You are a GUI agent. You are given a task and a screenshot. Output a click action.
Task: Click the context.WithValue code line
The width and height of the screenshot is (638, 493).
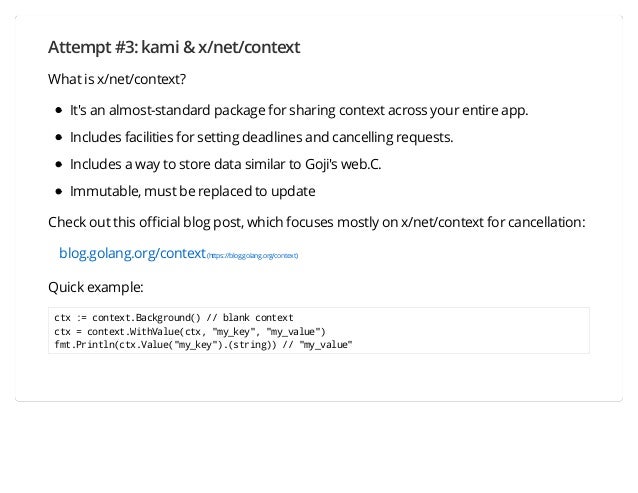click(190, 332)
